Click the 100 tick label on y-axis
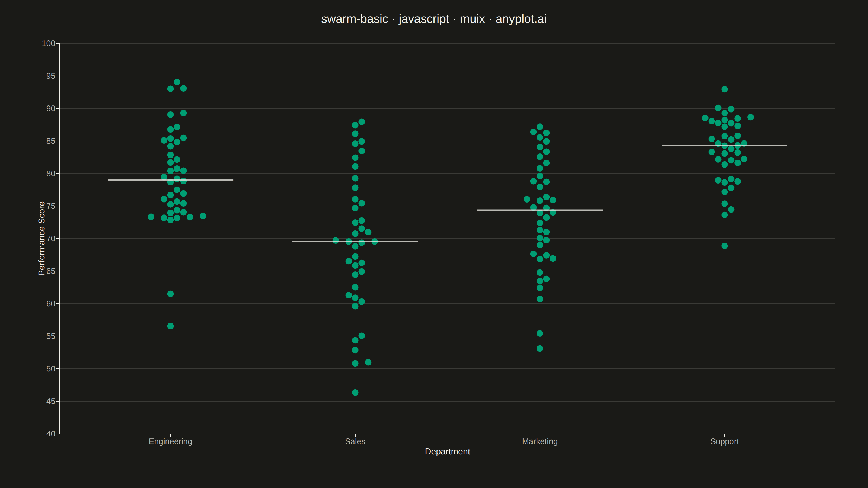The height and width of the screenshot is (488, 868). tap(49, 43)
